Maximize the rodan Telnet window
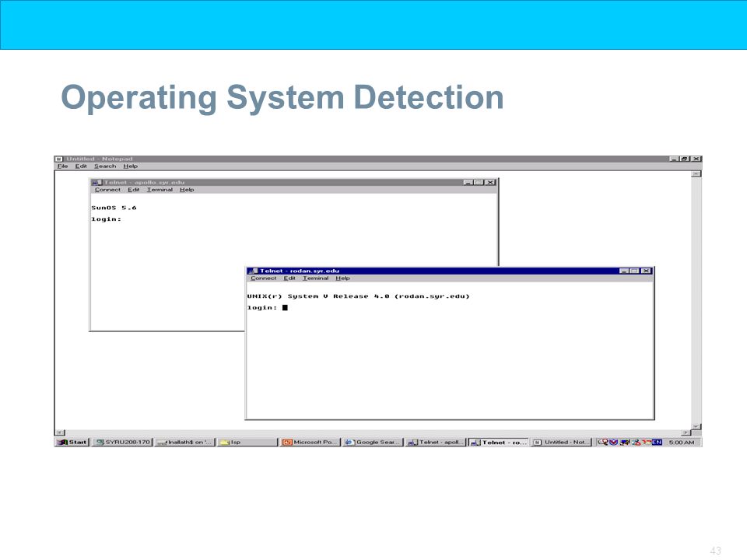The height and width of the screenshot is (560, 747). click(634, 271)
